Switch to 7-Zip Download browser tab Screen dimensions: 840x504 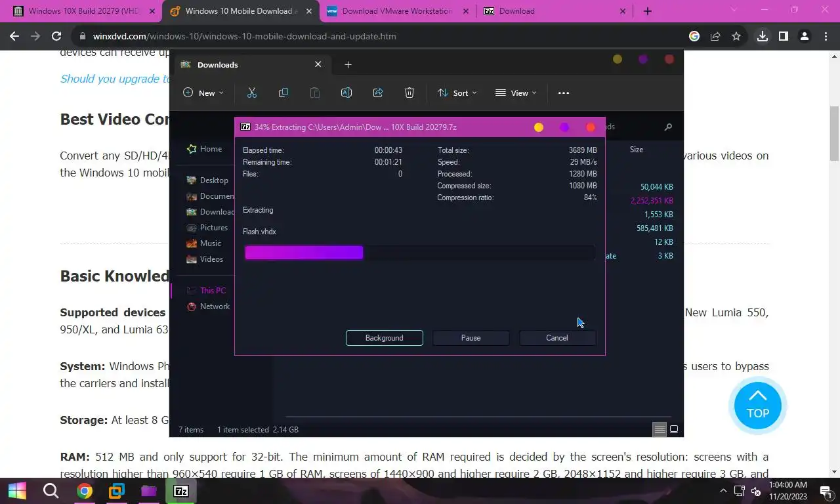pyautogui.click(x=555, y=11)
